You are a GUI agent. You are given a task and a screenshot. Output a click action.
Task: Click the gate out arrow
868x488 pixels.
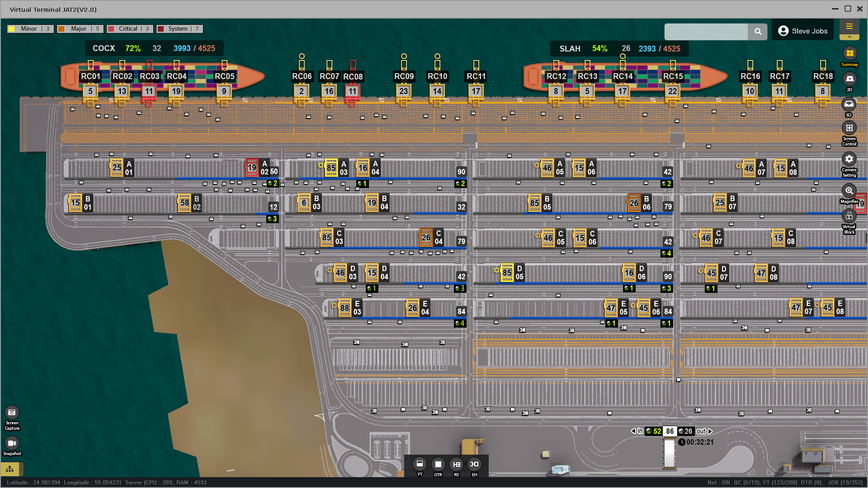point(710,431)
